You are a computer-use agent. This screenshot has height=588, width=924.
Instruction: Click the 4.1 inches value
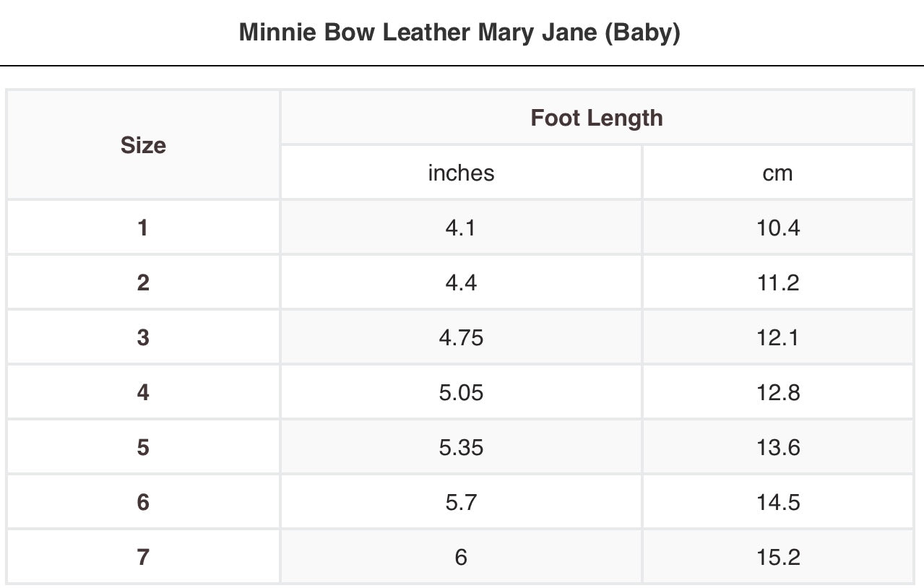[461, 228]
